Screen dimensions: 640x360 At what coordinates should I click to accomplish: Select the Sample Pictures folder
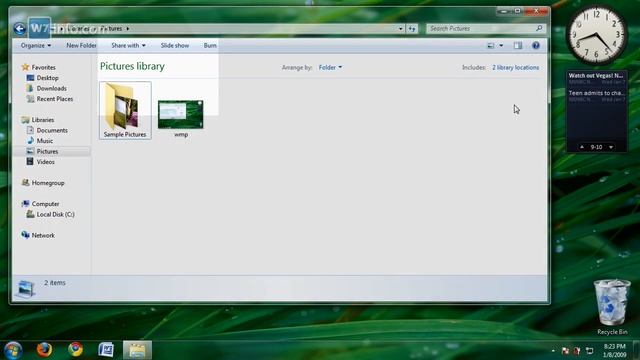pos(125,110)
